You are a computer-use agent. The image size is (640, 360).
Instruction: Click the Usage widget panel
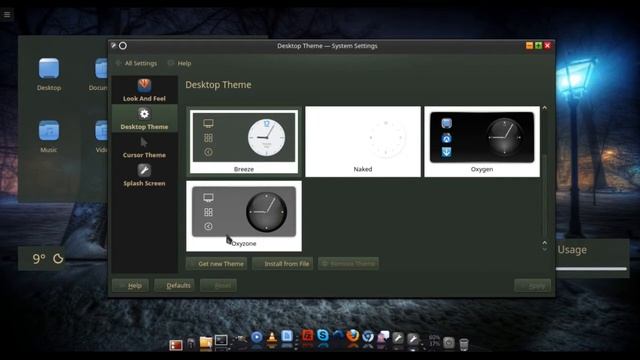592,258
